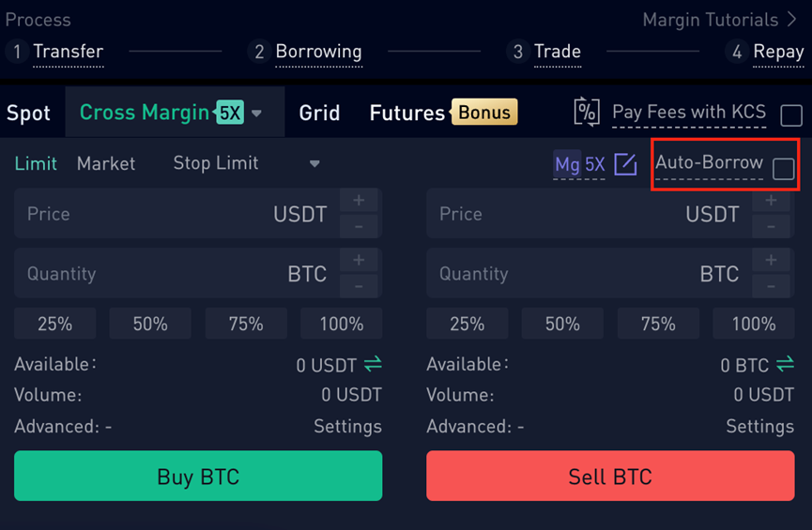
Task: Expand the Cross Margin 5X dropdown arrow
Action: click(x=257, y=113)
